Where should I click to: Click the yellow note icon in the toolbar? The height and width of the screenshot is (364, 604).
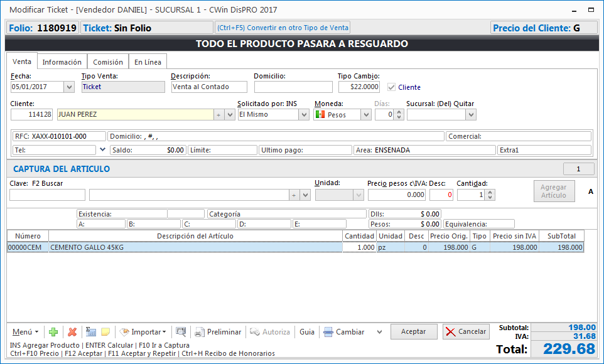pos(104,332)
